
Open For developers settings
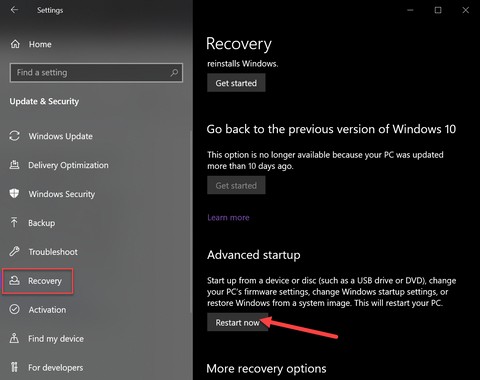tap(56, 368)
